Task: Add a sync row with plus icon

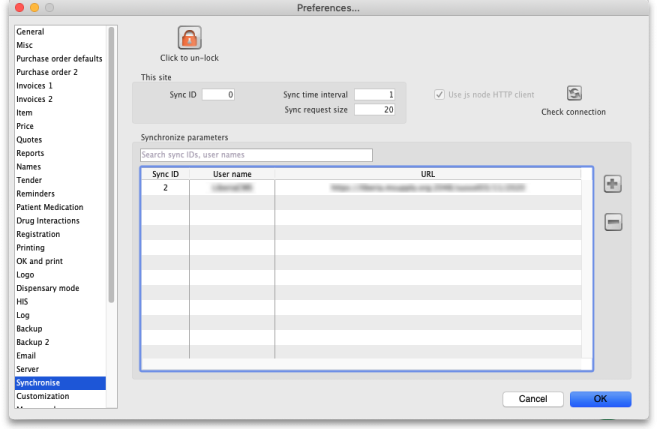Action: click(x=612, y=185)
